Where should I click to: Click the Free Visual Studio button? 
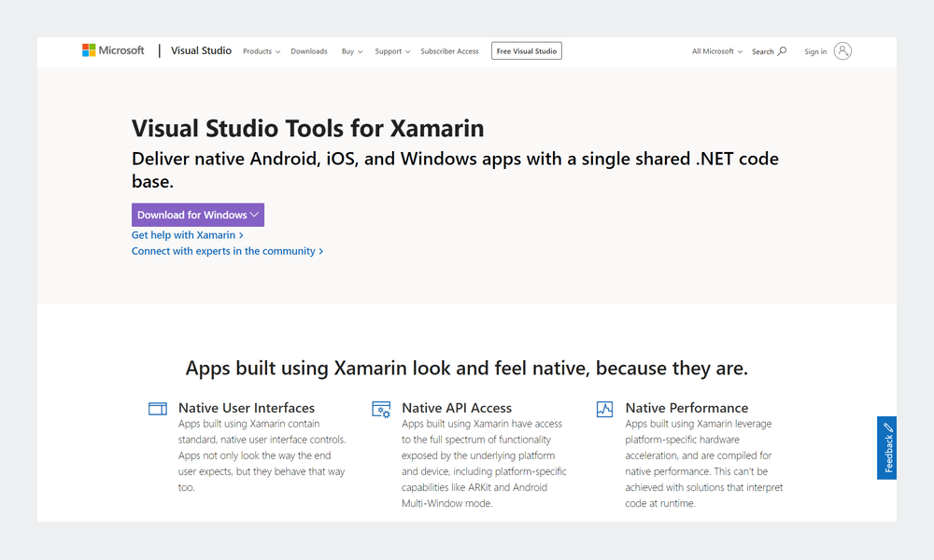(x=527, y=51)
